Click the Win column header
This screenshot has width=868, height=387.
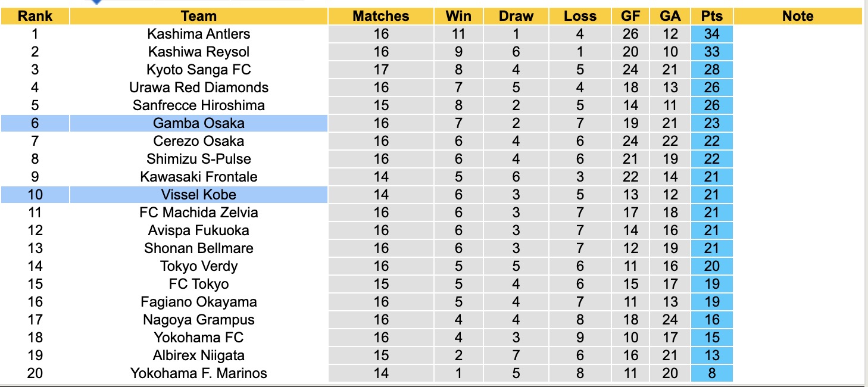tap(458, 16)
